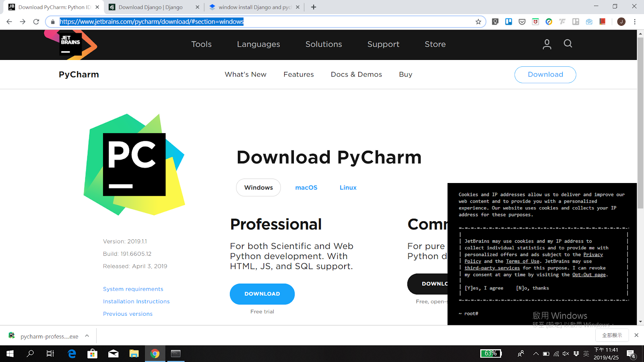Open the Chrome three-dot menu
644x362 pixels.
click(635, 22)
